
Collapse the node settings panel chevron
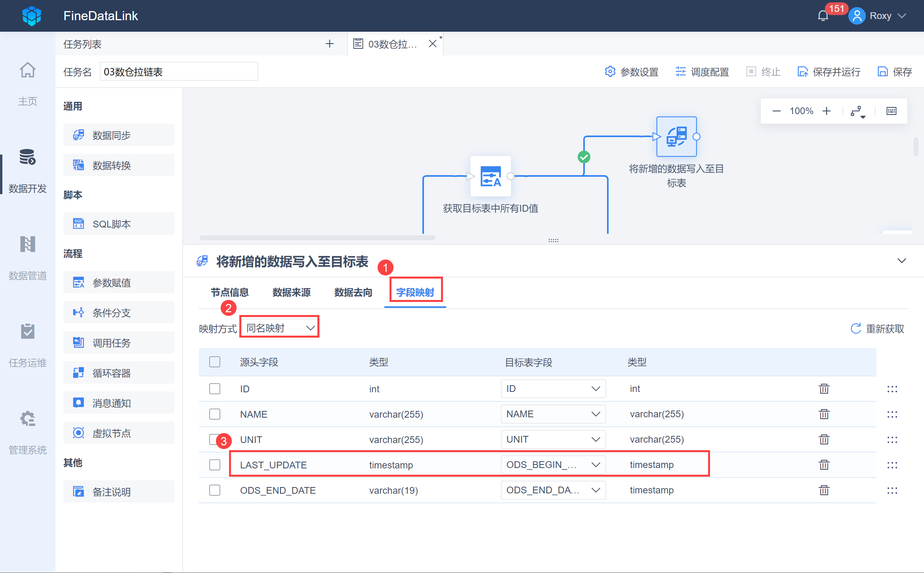point(901,261)
